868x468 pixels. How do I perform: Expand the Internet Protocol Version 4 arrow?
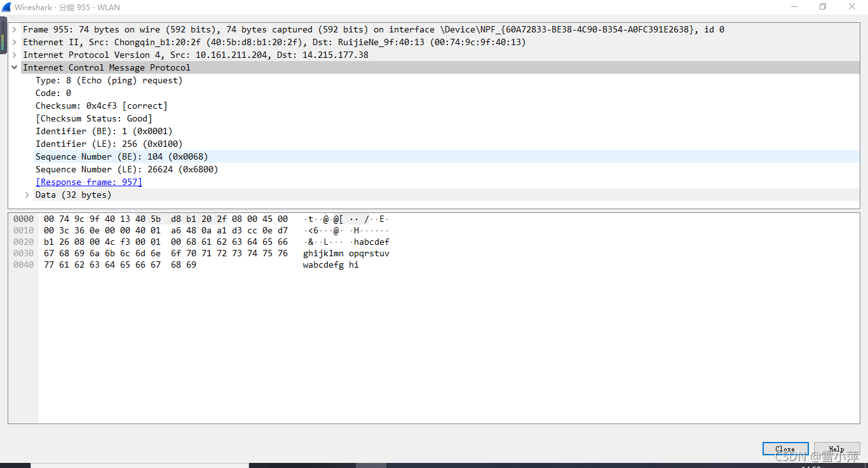tap(14, 55)
